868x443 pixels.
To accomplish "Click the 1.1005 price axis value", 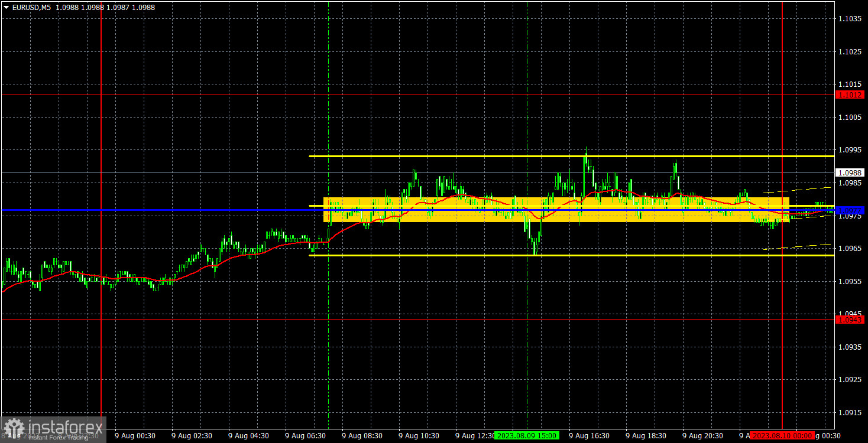I will coord(850,118).
